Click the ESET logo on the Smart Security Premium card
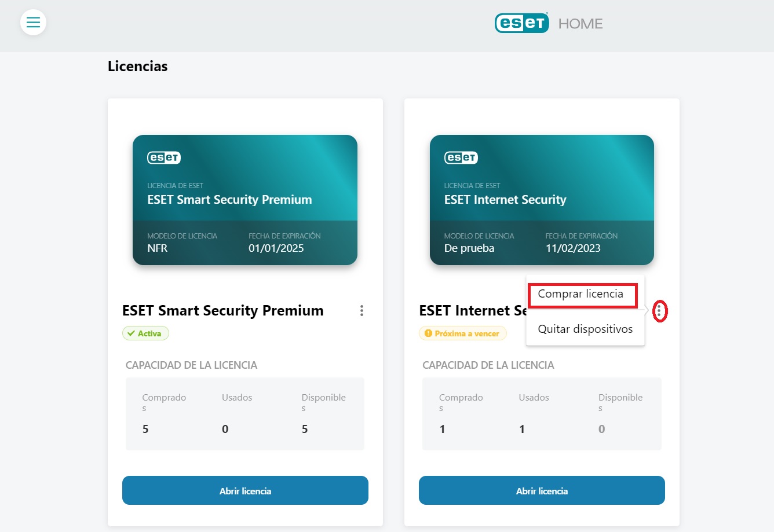This screenshot has height=532, width=774. 164,157
